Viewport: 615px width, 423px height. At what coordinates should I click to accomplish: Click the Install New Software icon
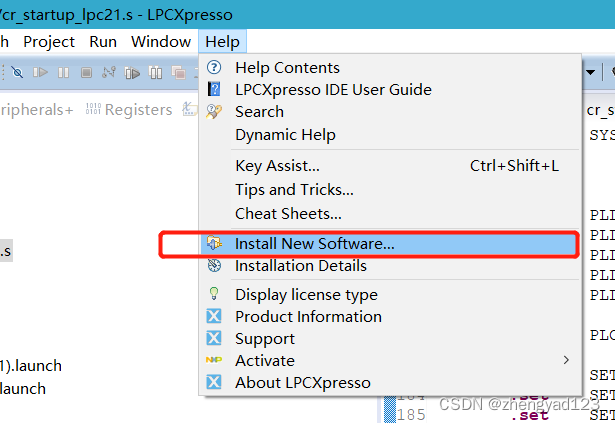point(214,243)
